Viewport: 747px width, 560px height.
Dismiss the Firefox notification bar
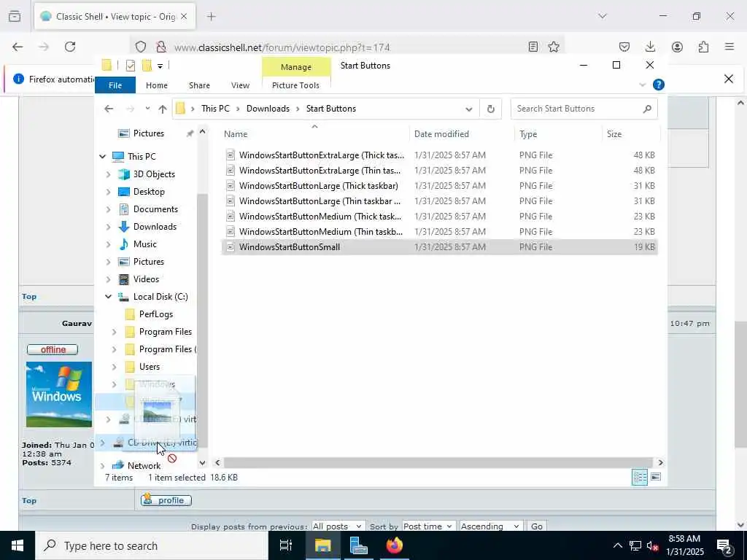(729, 79)
